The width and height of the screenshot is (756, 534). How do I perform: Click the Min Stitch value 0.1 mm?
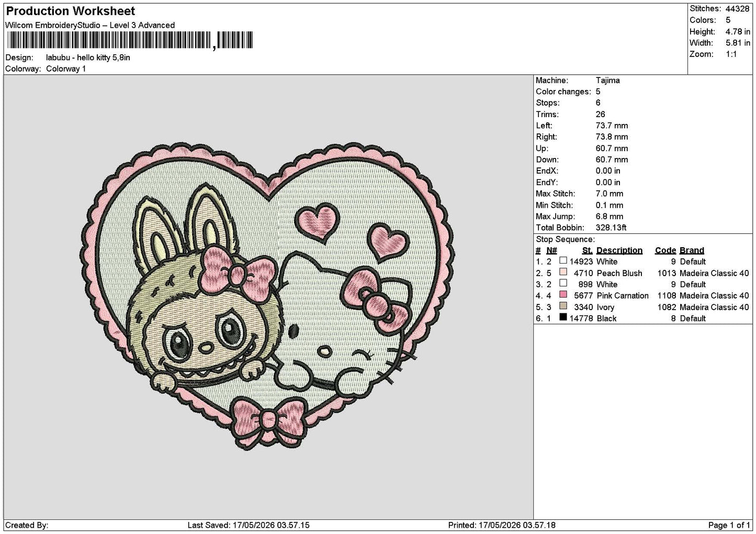610,206
